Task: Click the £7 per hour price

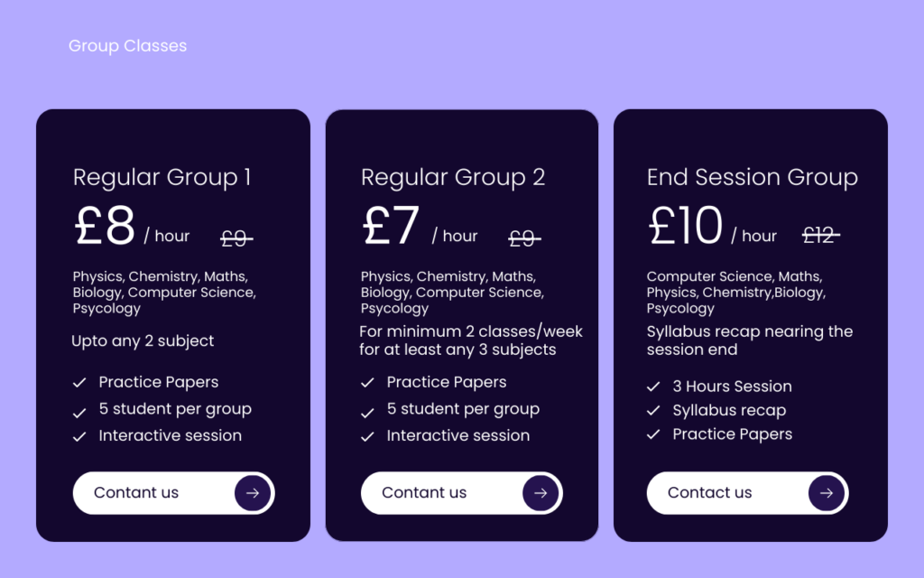Action: 420,227
